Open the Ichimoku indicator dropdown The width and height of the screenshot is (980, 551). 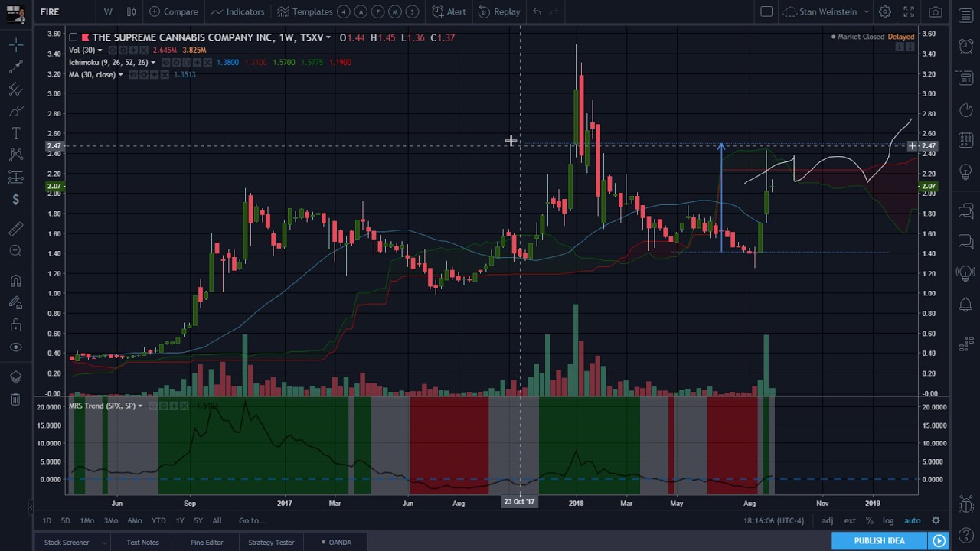(153, 62)
